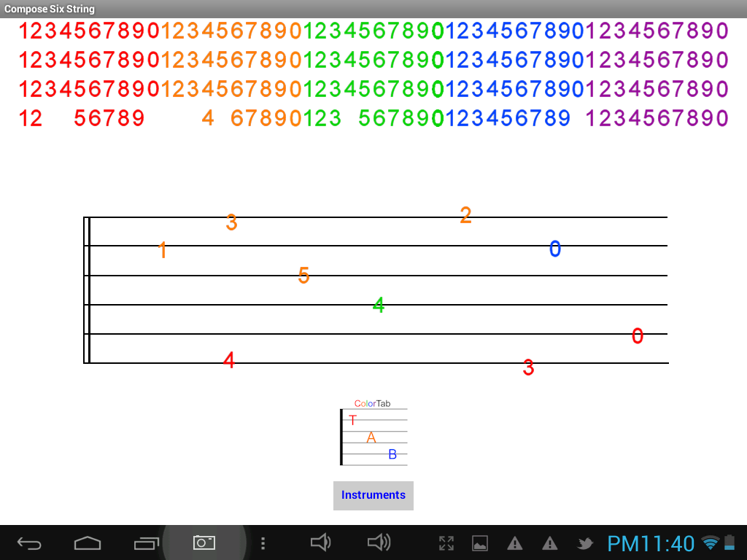
Task: Click the orange 2 note on top string
Action: click(465, 215)
